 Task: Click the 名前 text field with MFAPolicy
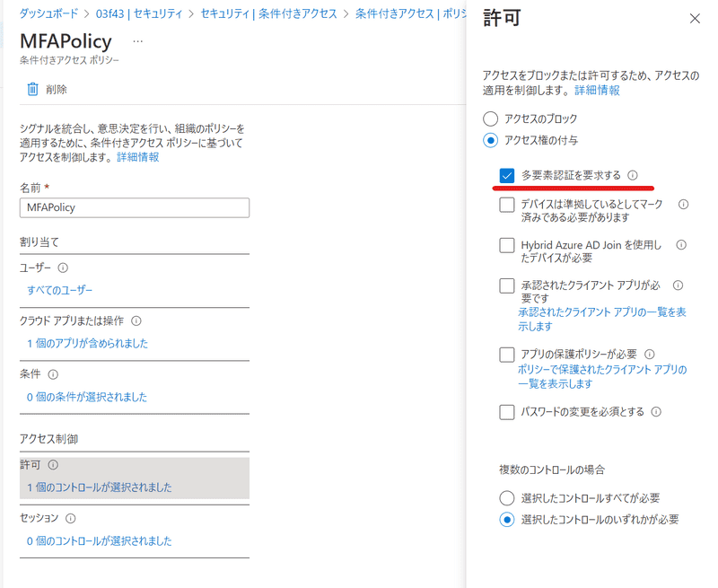pos(134,207)
